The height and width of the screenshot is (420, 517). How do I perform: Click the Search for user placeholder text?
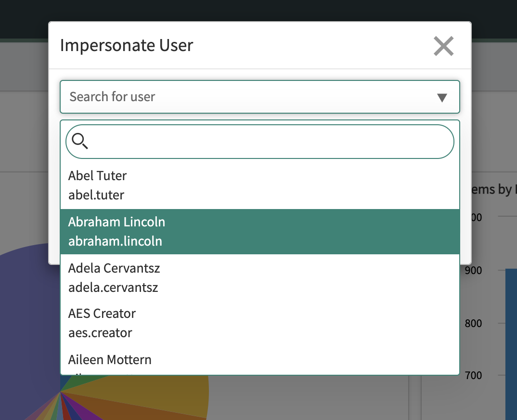[112, 97]
